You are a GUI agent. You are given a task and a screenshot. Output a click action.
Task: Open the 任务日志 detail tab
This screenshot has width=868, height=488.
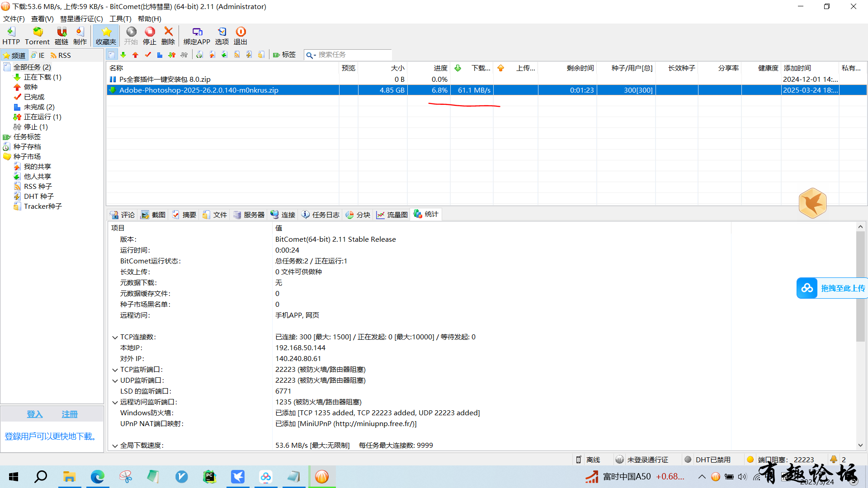(x=321, y=215)
